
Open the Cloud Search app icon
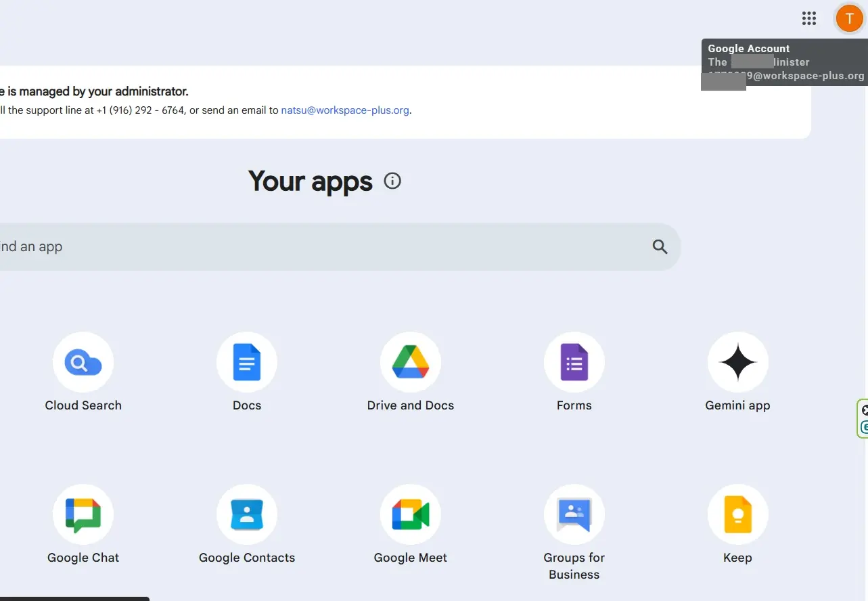point(83,362)
